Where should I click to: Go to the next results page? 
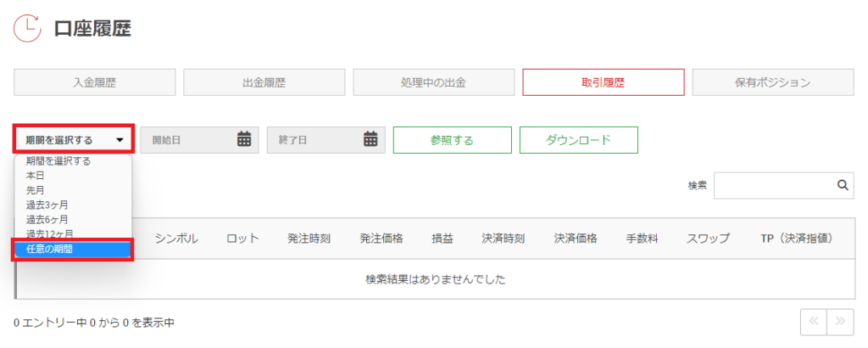pyautogui.click(x=840, y=323)
